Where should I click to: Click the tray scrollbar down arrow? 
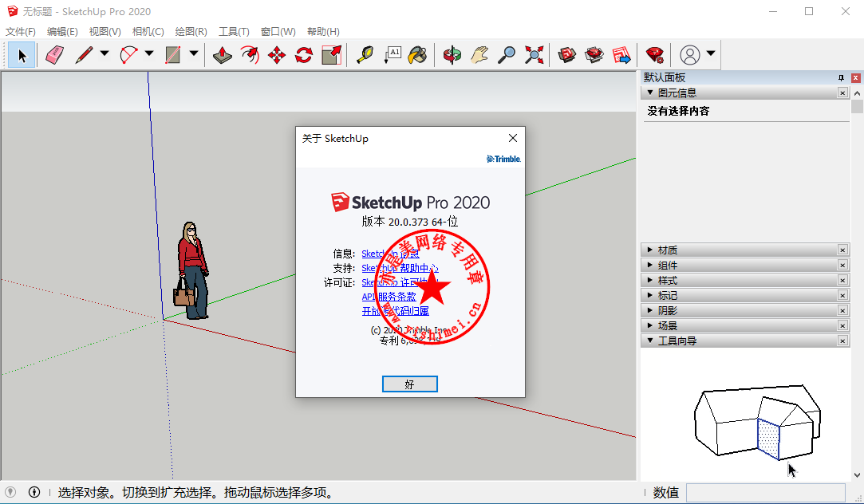[x=857, y=474]
